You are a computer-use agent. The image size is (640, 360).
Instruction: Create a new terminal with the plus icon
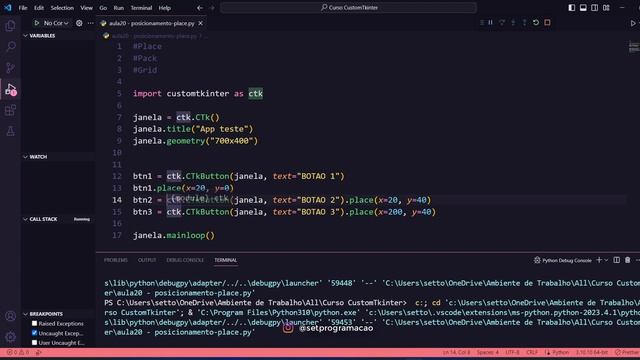pos(599,260)
